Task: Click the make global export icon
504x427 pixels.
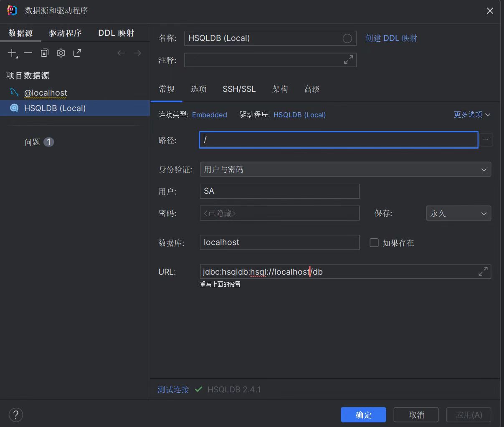Action: [x=77, y=53]
